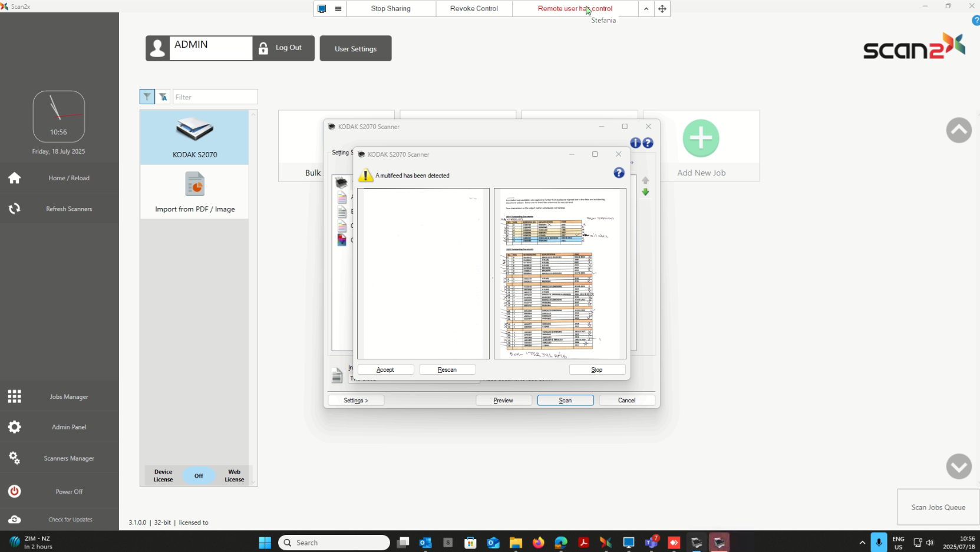Image resolution: width=980 pixels, height=552 pixels.
Task: Toggle the Off license switch
Action: point(199,475)
